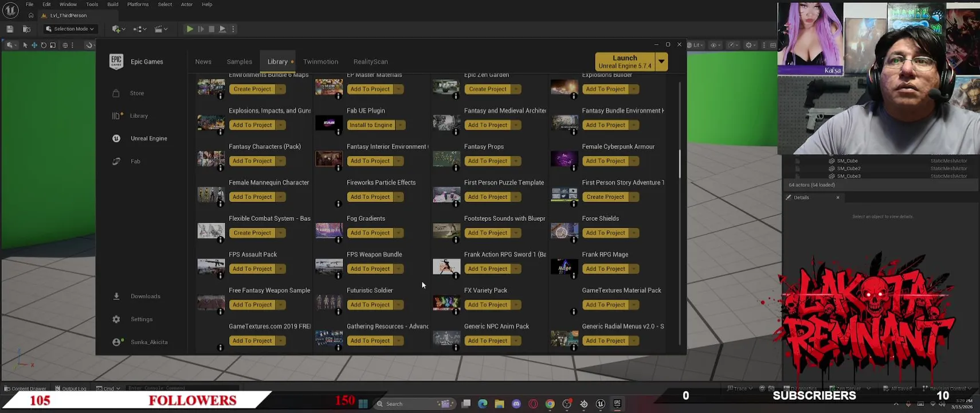This screenshot has width=980, height=413.
Task: Open Discord from the taskbar
Action: 516,404
